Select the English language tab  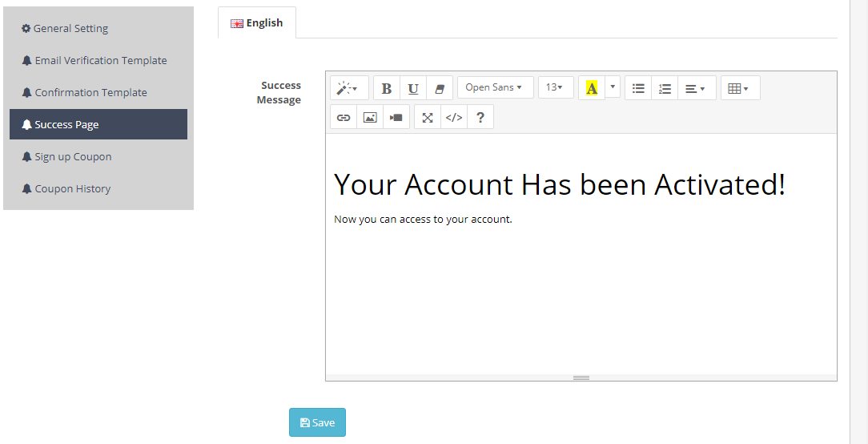pos(257,22)
